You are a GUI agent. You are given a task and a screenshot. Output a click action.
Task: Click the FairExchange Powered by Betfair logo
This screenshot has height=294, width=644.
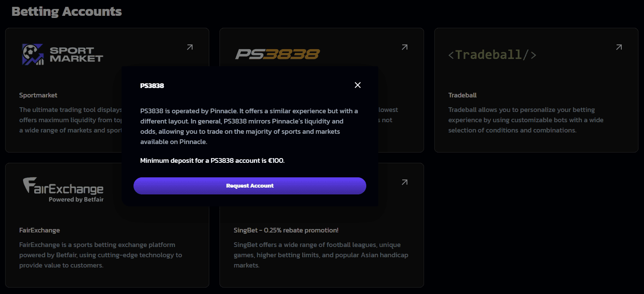tap(63, 188)
